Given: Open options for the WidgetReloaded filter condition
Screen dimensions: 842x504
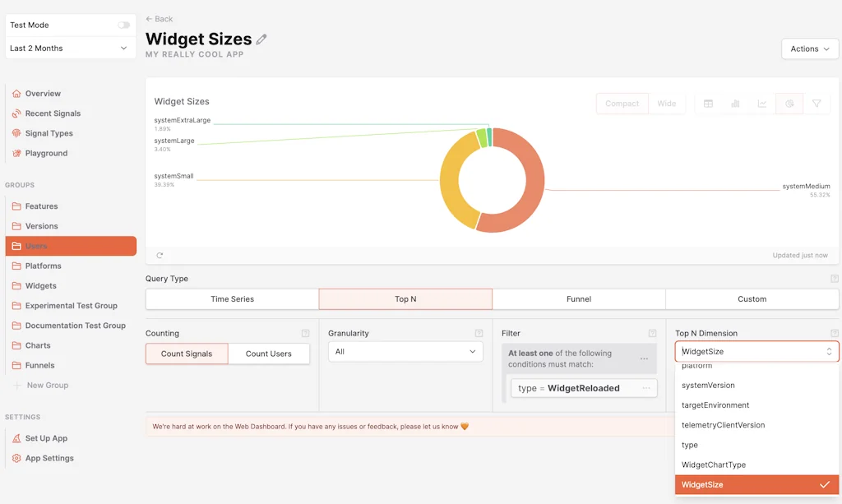Looking at the screenshot, I should pyautogui.click(x=646, y=388).
